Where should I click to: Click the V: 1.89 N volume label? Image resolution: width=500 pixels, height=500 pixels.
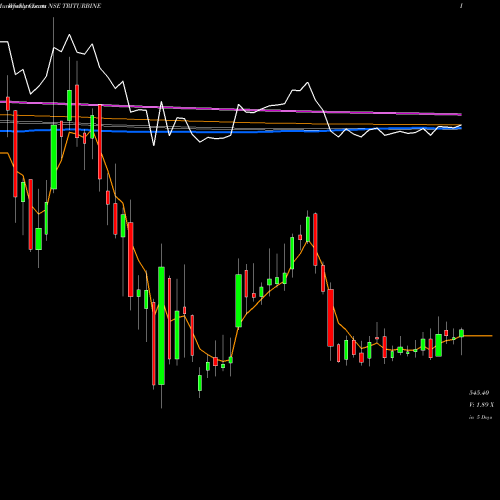click(x=481, y=405)
